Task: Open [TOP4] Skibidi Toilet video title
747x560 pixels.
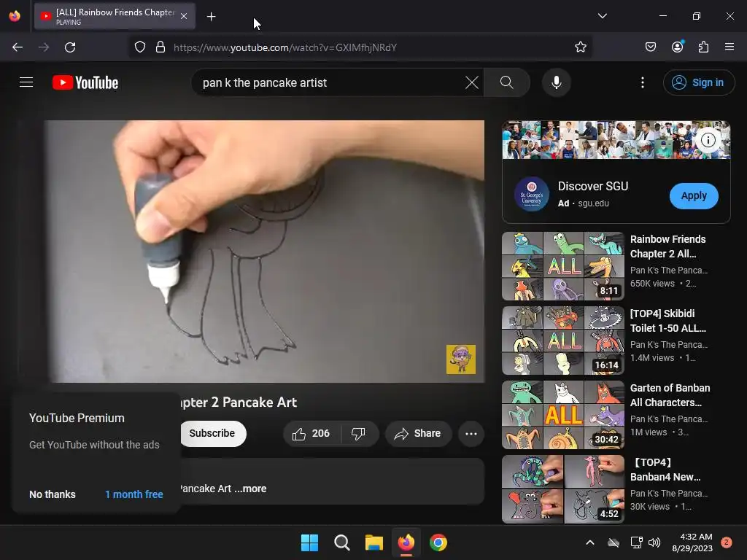Action: 668,321
